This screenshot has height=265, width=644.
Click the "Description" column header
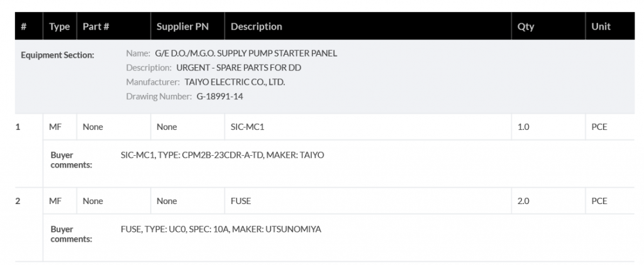(x=257, y=26)
